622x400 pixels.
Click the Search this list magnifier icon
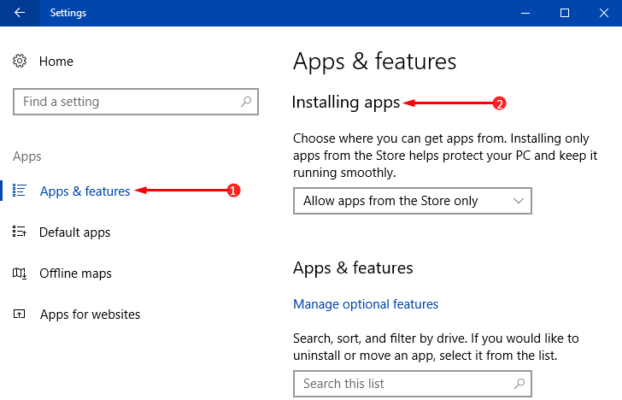(519, 383)
